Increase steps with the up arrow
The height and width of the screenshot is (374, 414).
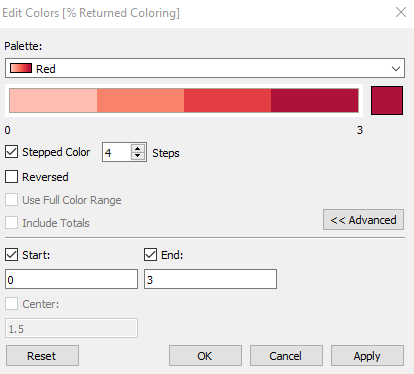pos(138,148)
